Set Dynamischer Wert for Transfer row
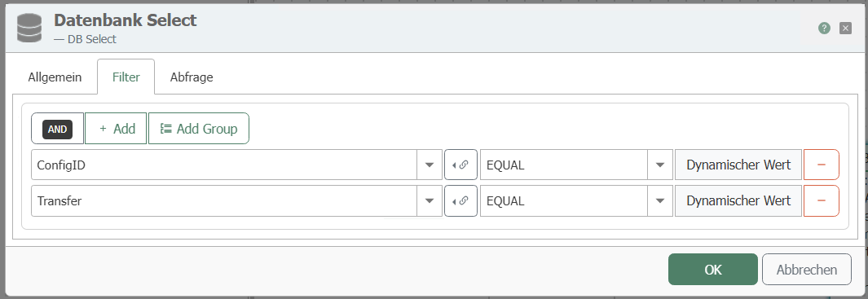 pyautogui.click(x=738, y=201)
